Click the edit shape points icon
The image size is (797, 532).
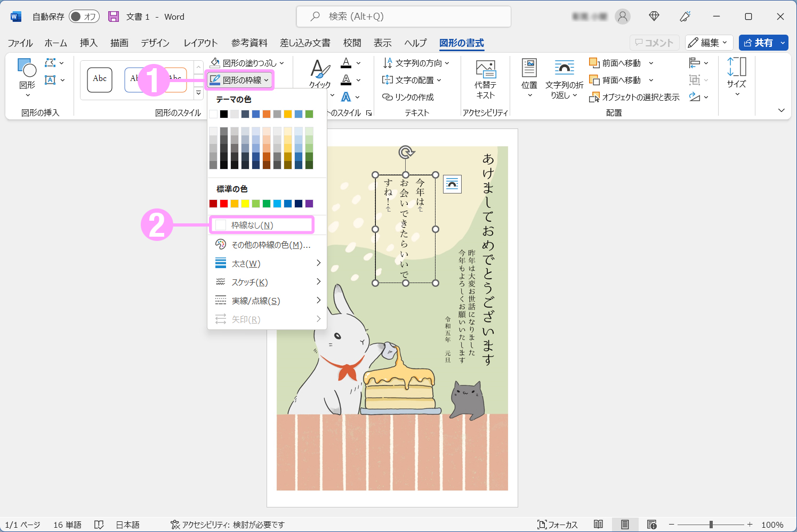pos(51,63)
